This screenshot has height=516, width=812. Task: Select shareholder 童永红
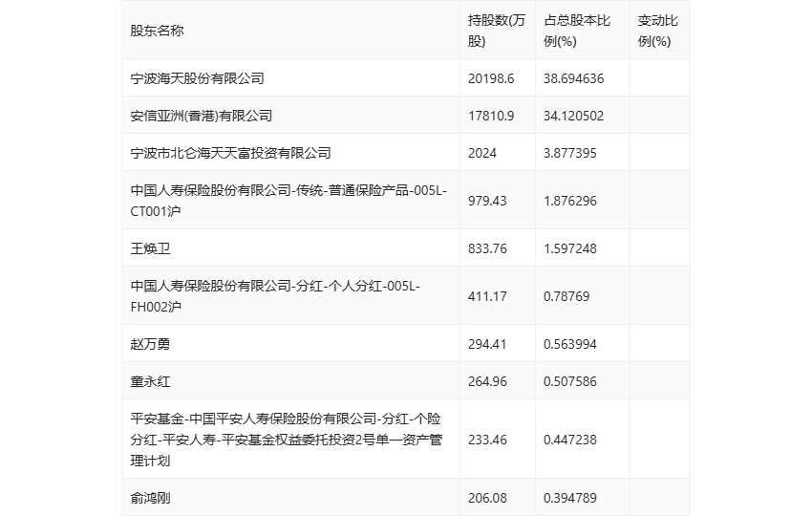(x=150, y=381)
